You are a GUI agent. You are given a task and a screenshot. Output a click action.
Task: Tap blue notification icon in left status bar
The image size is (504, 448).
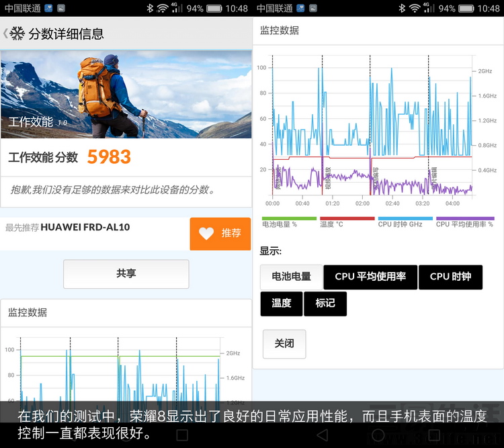click(48, 8)
